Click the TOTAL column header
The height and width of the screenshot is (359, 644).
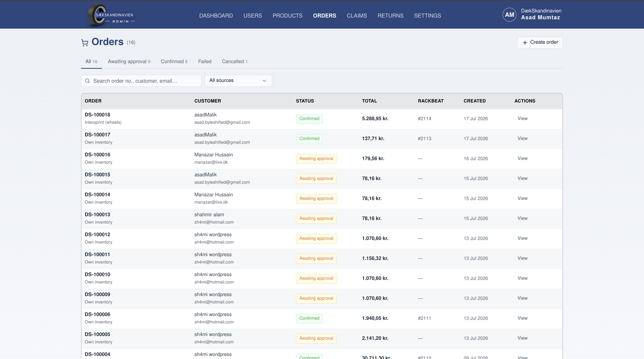[x=369, y=101]
